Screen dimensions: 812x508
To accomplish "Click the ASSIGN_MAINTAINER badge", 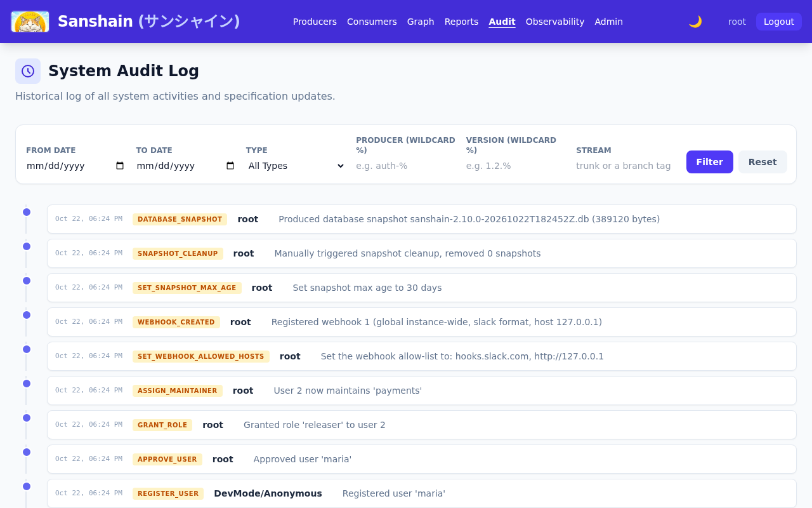I will click(x=178, y=391).
